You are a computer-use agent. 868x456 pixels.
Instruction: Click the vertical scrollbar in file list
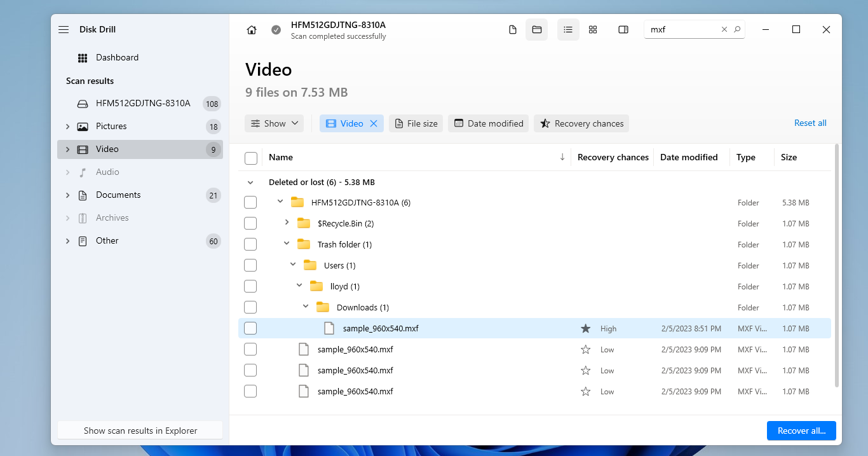click(x=836, y=267)
